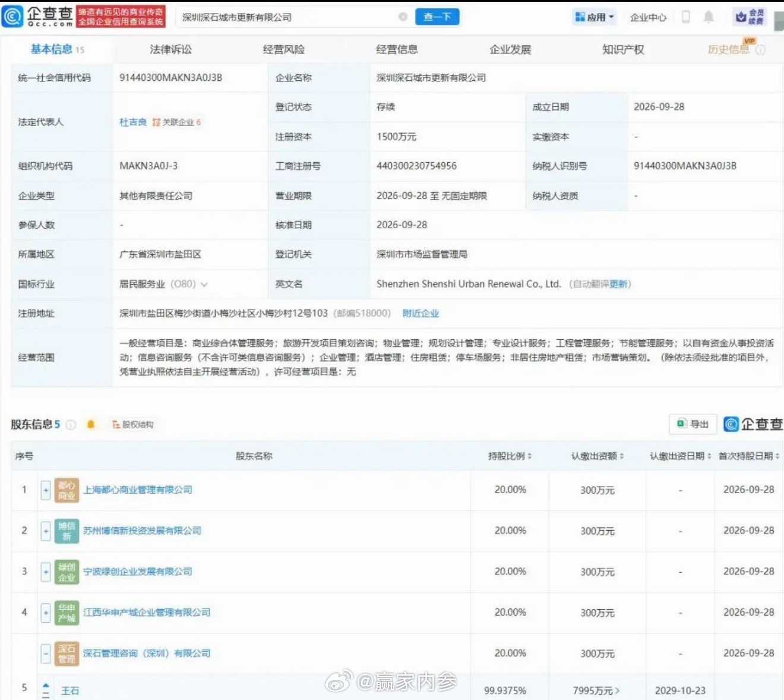The height and width of the screenshot is (700, 784).
Task: Click info icon beside 股东信息
Action: point(71,424)
